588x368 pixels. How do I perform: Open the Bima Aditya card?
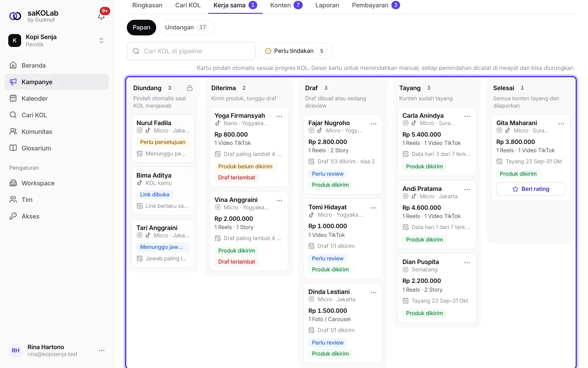(163, 191)
